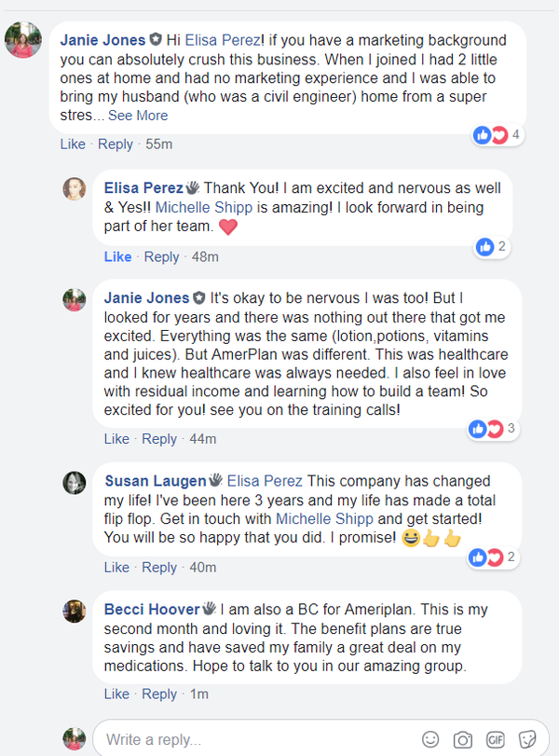Screen dimensions: 559x756
Task: Attach a photo using the camera icon
Action: pos(462,739)
